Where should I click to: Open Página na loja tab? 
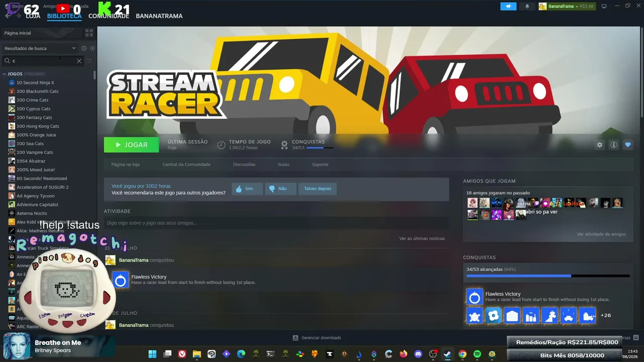(125, 164)
